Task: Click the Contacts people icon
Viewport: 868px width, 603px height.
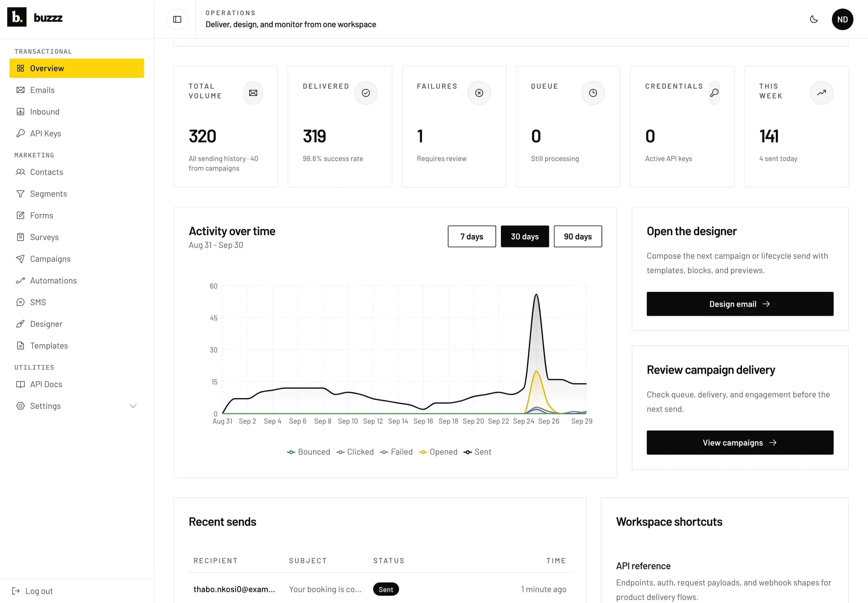Action: point(20,172)
